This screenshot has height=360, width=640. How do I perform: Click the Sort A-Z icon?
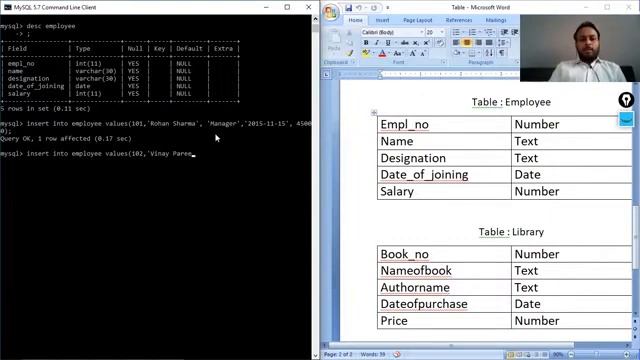489,53
